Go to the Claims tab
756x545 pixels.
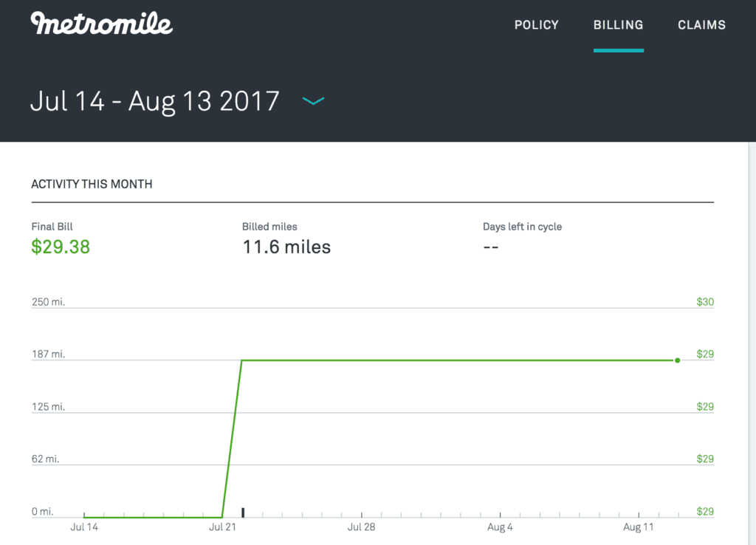tap(701, 25)
